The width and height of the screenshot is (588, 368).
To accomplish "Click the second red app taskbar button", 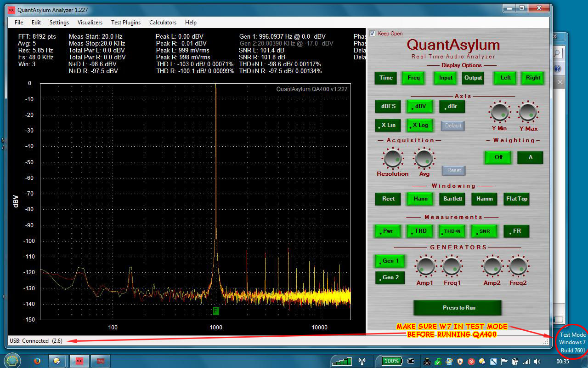I will 101,362.
